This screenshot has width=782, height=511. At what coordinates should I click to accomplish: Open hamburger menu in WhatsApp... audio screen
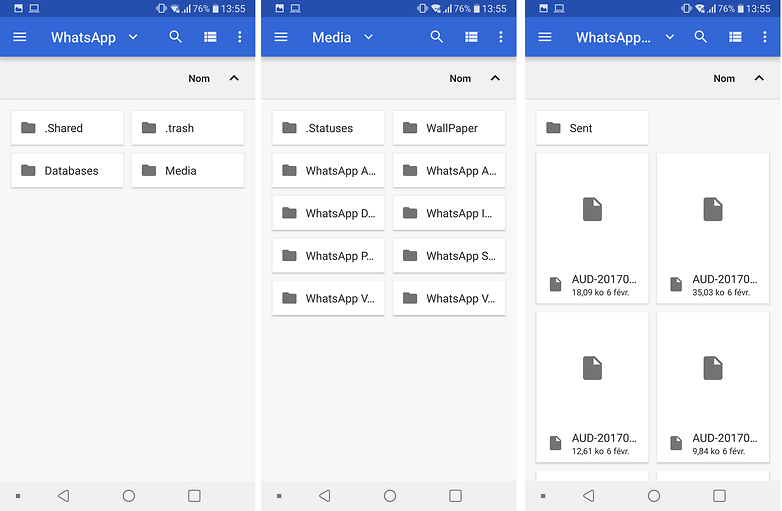tap(545, 37)
